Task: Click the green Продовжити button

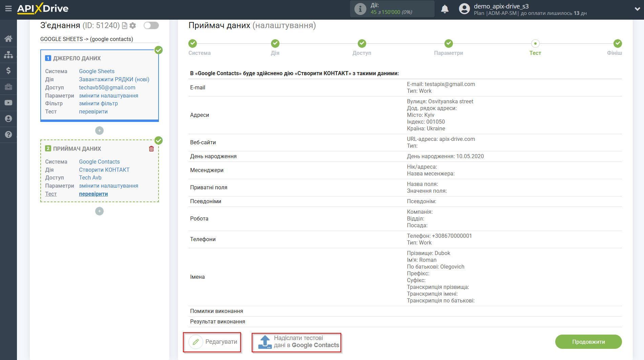Action: click(588, 342)
